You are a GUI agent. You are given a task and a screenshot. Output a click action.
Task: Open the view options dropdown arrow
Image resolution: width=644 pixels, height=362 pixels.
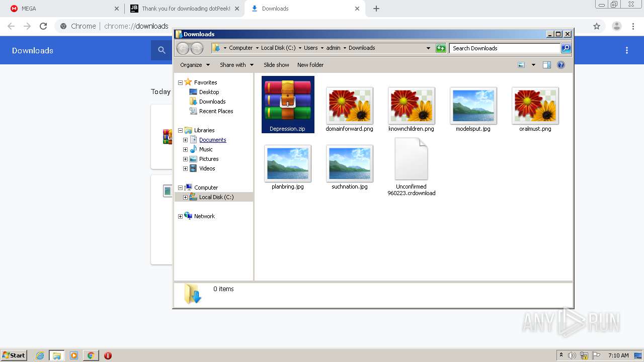click(533, 65)
